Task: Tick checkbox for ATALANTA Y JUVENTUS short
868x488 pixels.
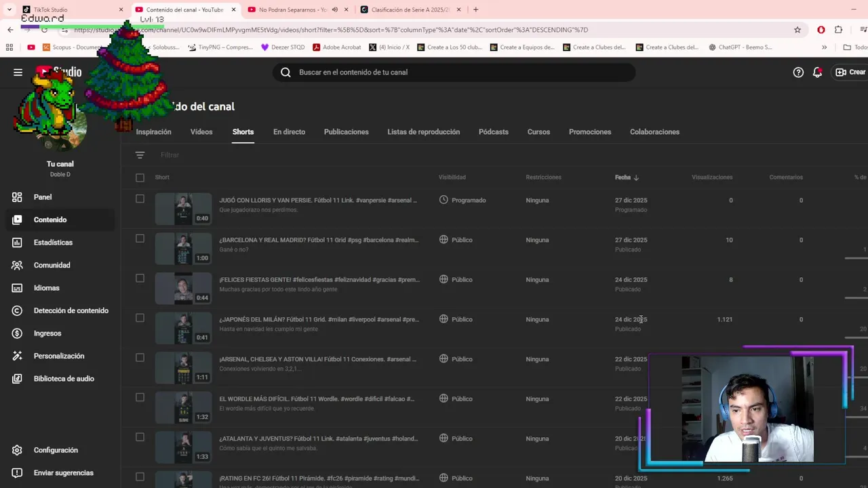Action: [140, 437]
